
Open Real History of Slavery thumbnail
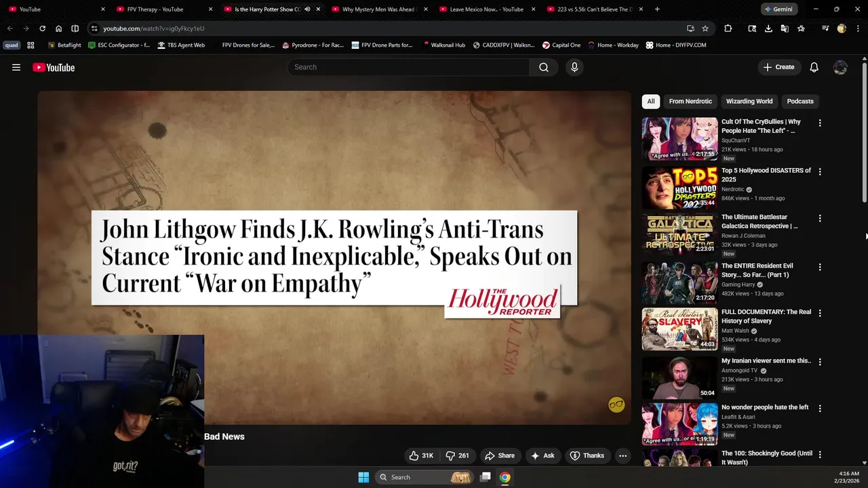(679, 329)
